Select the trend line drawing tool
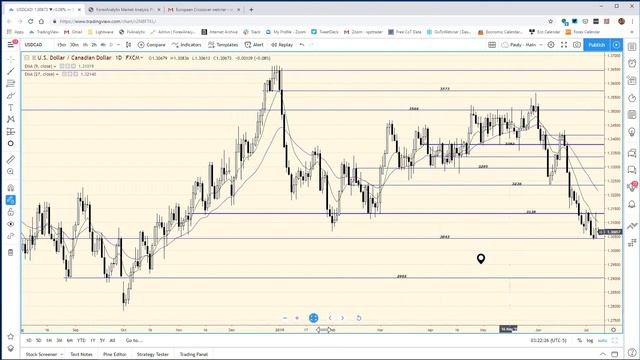 coord(11,71)
